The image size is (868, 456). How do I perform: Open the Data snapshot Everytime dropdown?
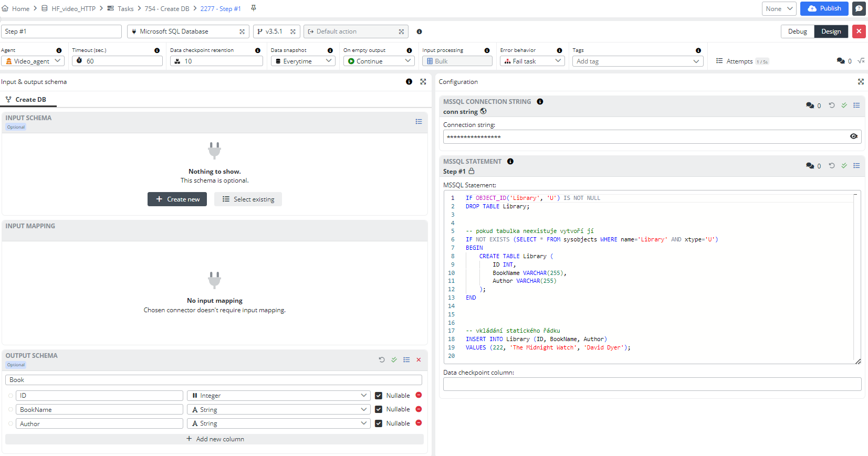click(303, 61)
